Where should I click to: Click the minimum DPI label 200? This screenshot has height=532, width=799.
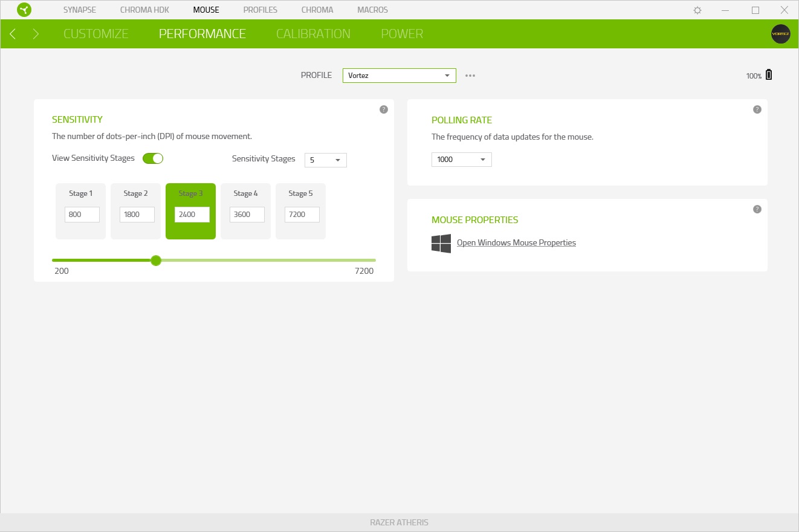(62, 271)
